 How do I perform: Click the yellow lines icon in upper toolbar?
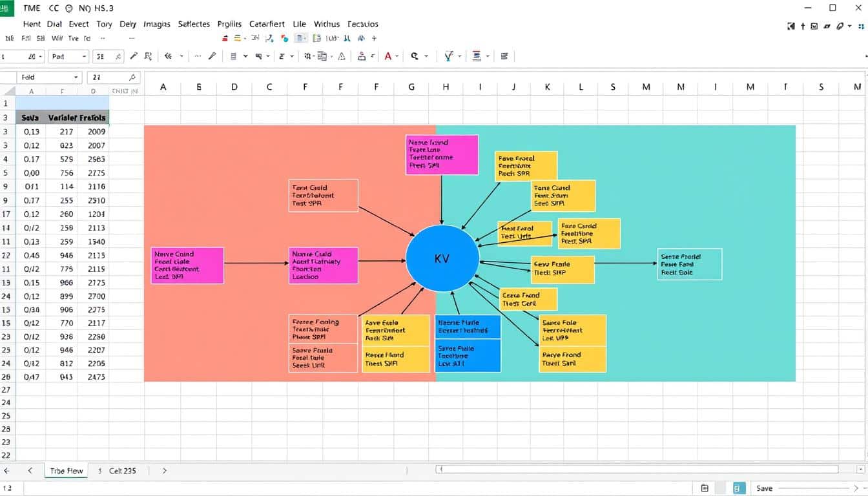pos(238,39)
